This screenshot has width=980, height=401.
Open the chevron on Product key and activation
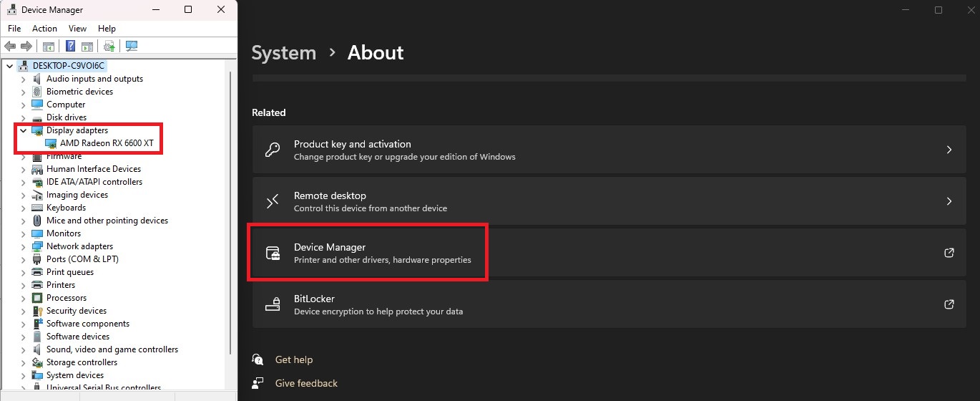tap(949, 150)
